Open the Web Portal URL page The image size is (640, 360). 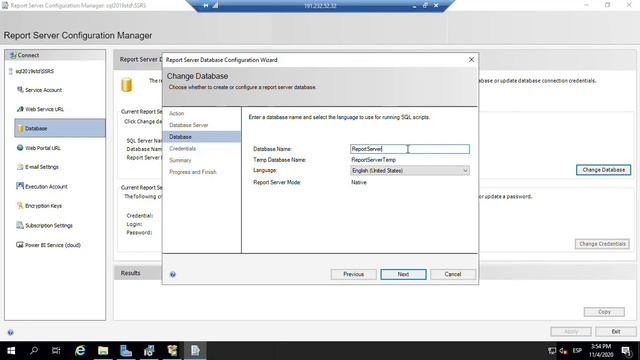(38, 148)
